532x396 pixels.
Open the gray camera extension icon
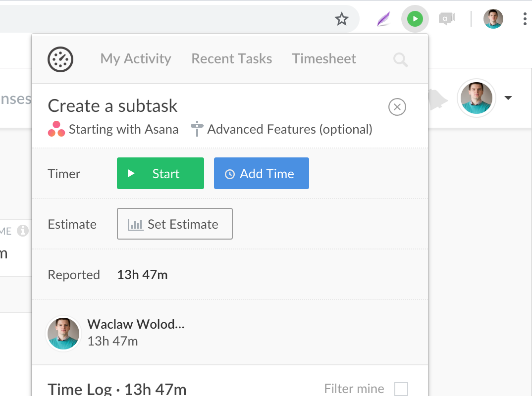click(x=446, y=18)
